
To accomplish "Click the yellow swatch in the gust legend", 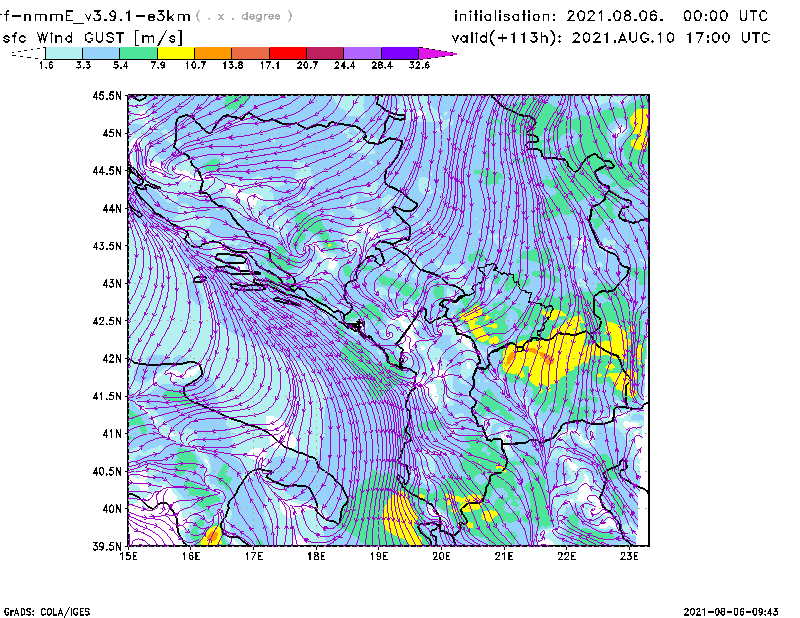I will [175, 52].
